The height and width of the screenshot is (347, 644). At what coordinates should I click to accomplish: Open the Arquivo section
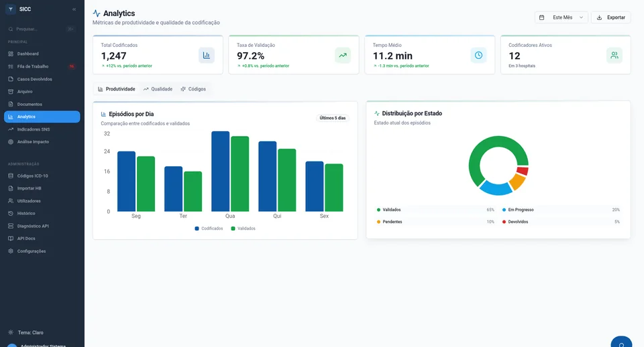point(42,92)
